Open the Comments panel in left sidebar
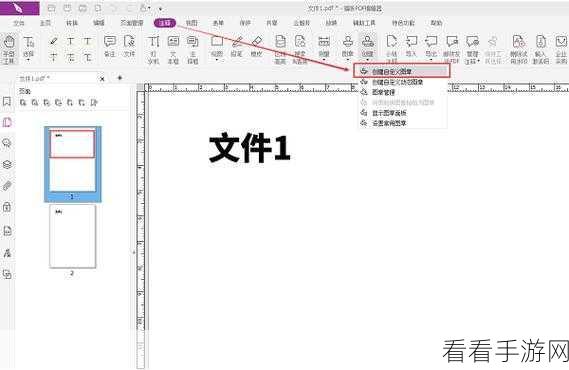 [7, 143]
